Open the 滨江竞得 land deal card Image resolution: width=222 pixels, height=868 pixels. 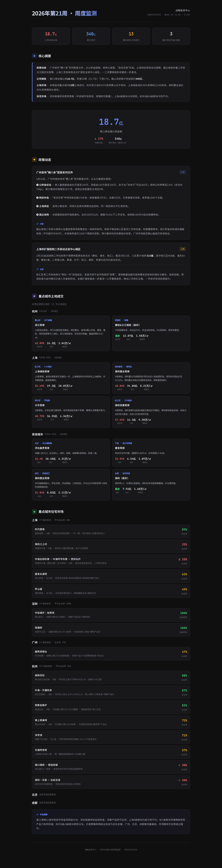pyautogui.click(x=71, y=334)
